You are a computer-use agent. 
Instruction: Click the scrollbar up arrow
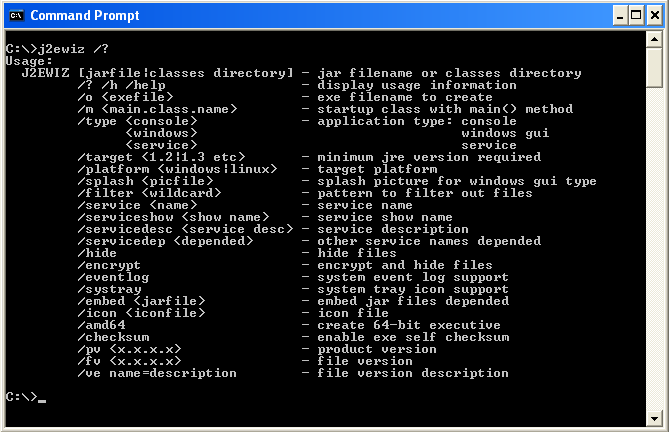(654, 39)
